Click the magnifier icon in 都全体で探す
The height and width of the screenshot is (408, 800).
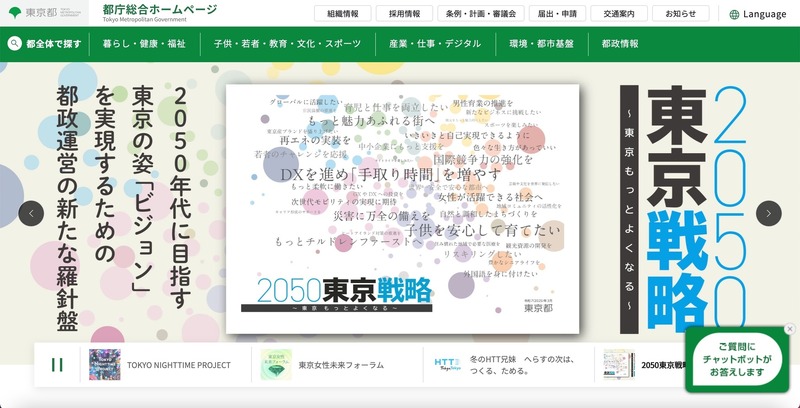tap(15, 44)
